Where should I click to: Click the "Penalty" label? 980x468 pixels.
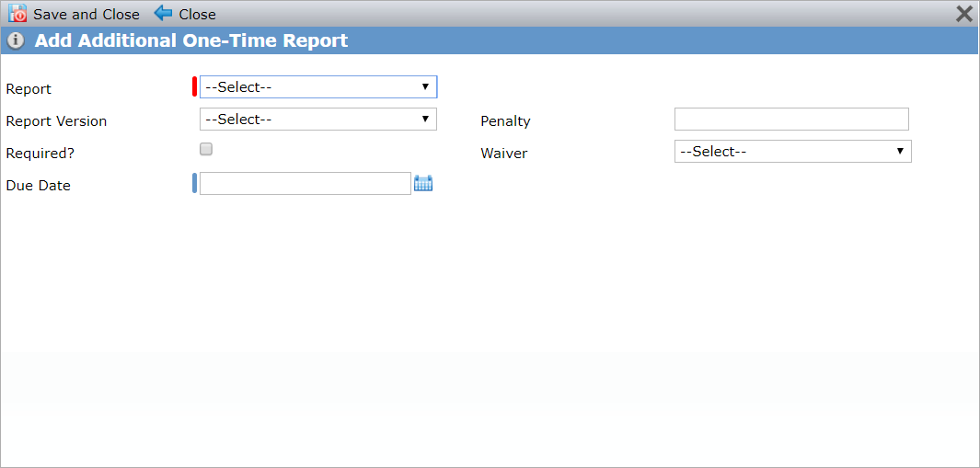(505, 121)
